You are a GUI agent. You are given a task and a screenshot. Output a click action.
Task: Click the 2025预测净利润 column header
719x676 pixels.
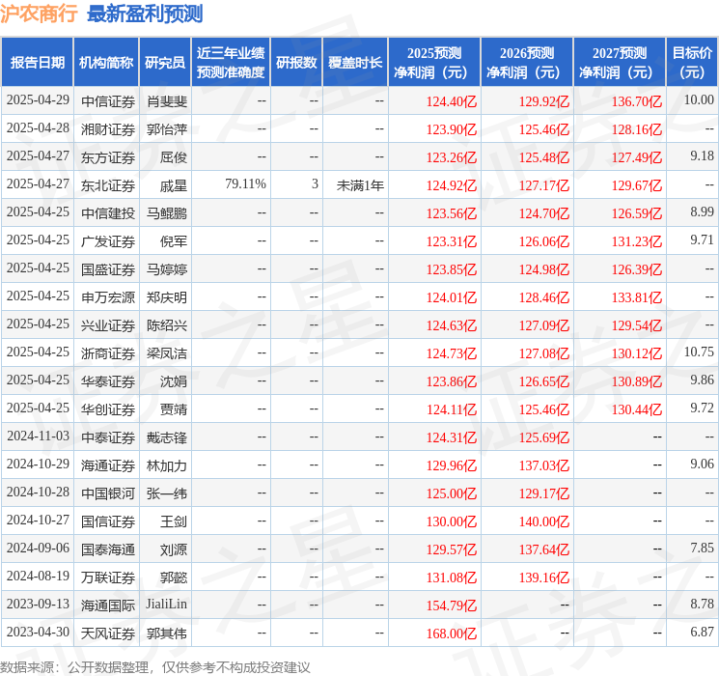point(434,62)
